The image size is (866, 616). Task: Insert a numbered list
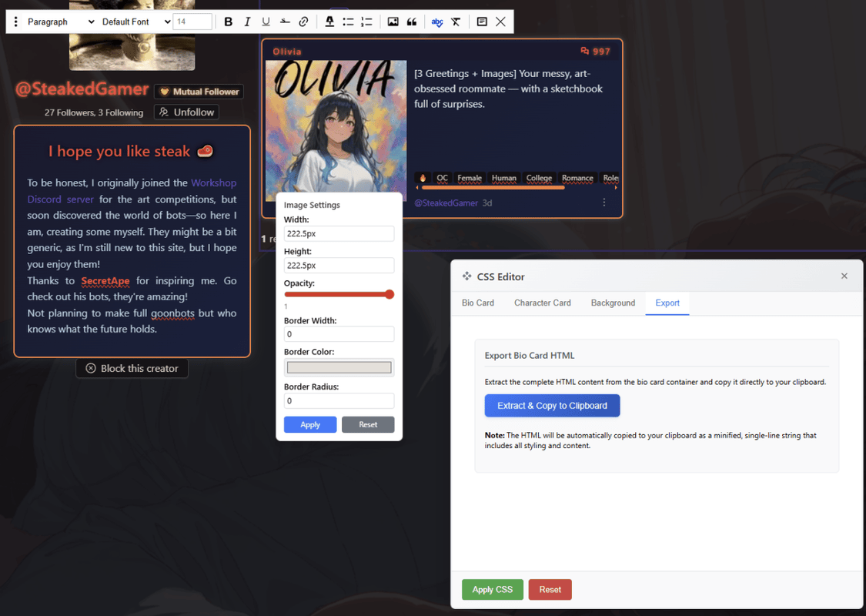tap(366, 22)
